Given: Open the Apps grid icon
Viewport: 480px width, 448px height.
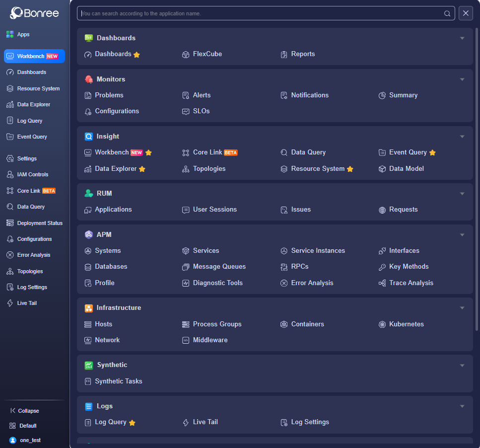Looking at the screenshot, I should click(x=10, y=34).
